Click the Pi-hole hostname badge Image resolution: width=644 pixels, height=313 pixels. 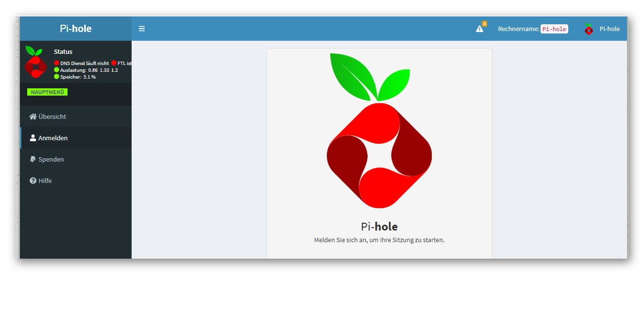554,29
